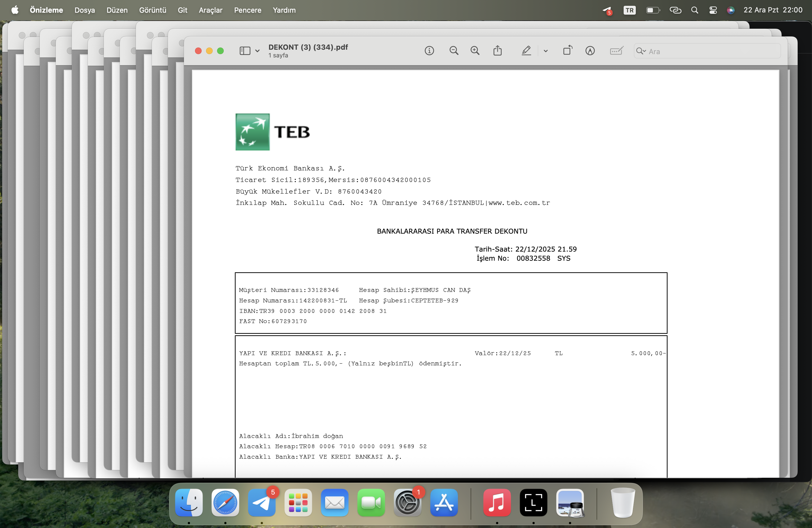Viewport: 812px width, 528px height.
Task: Zoom out of the PDF document
Action: click(x=454, y=51)
